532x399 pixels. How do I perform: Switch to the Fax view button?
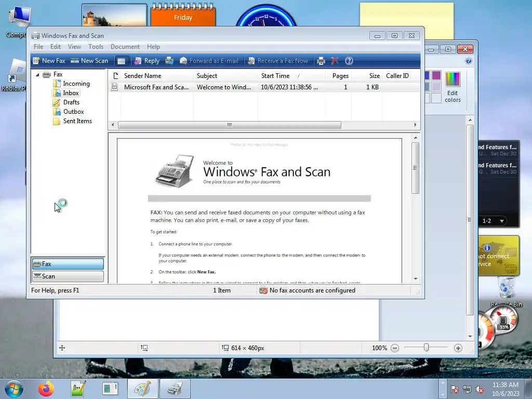68,263
